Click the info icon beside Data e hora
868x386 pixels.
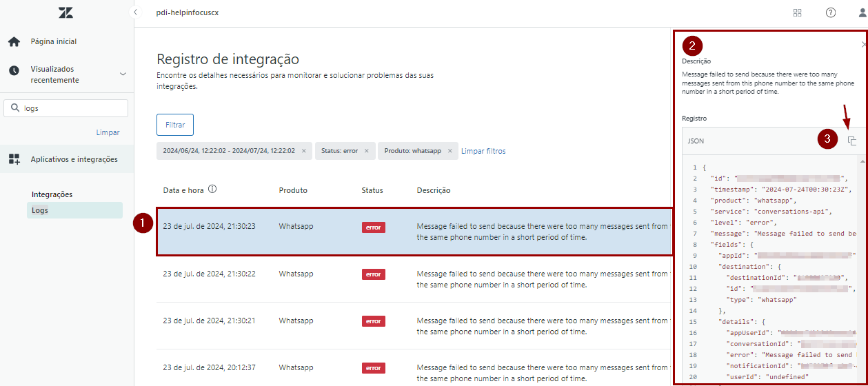point(212,190)
